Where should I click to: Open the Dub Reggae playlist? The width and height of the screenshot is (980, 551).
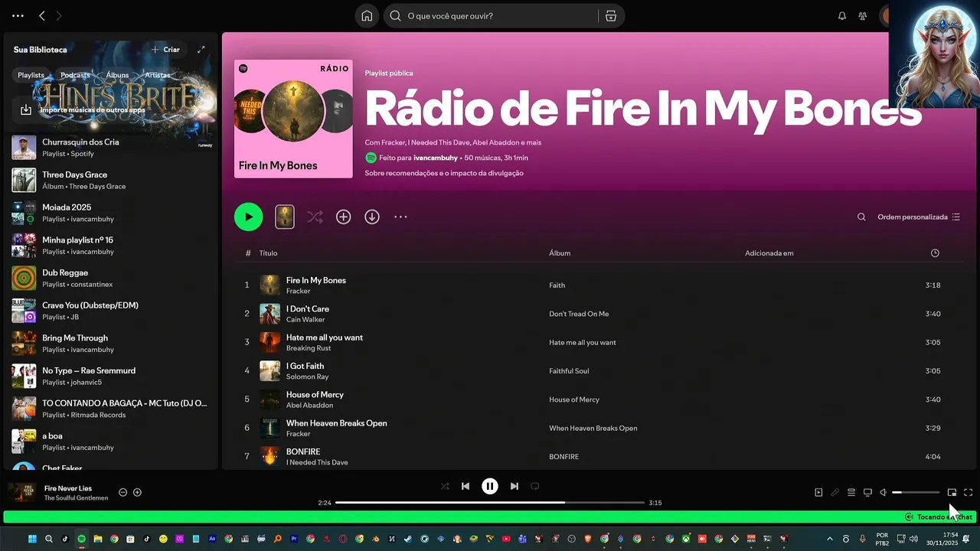click(111, 279)
